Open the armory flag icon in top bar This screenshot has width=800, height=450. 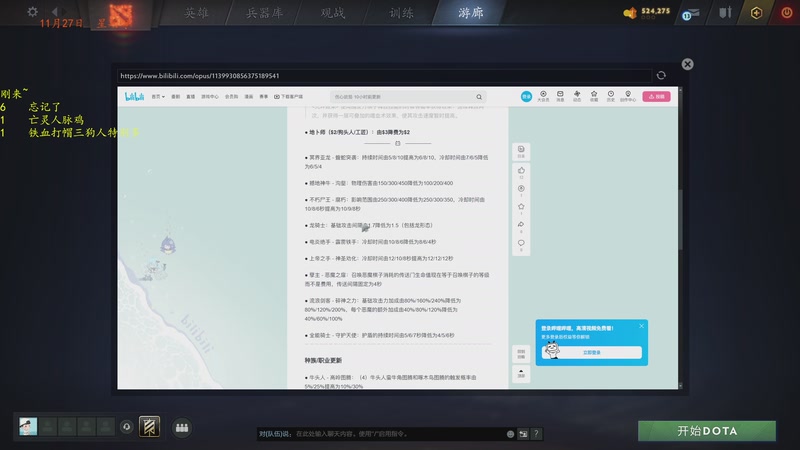(725, 12)
